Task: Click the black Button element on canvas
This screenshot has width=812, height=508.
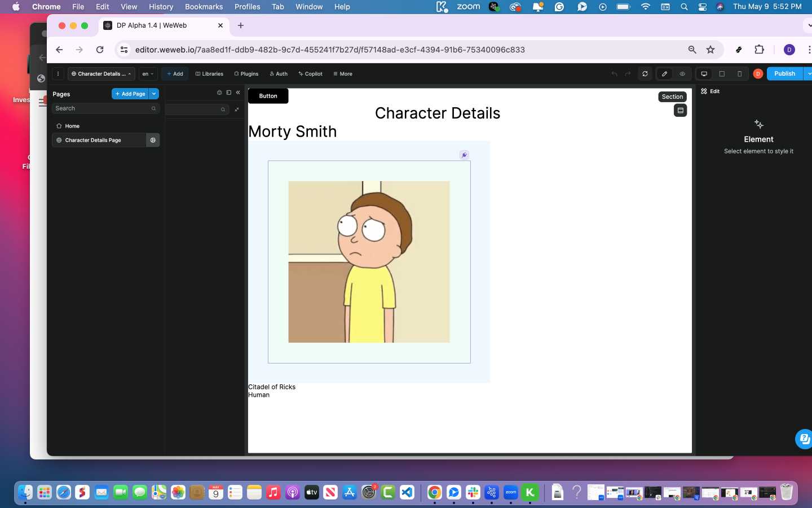Action: click(268, 96)
